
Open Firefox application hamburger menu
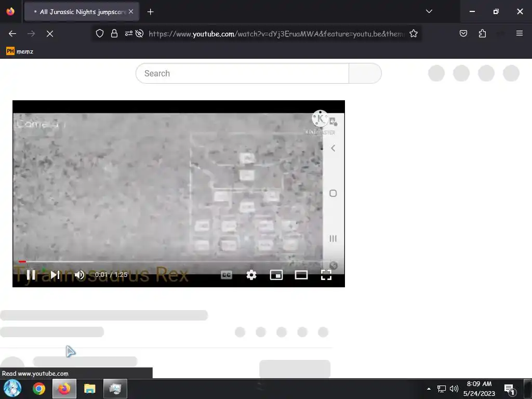click(519, 33)
